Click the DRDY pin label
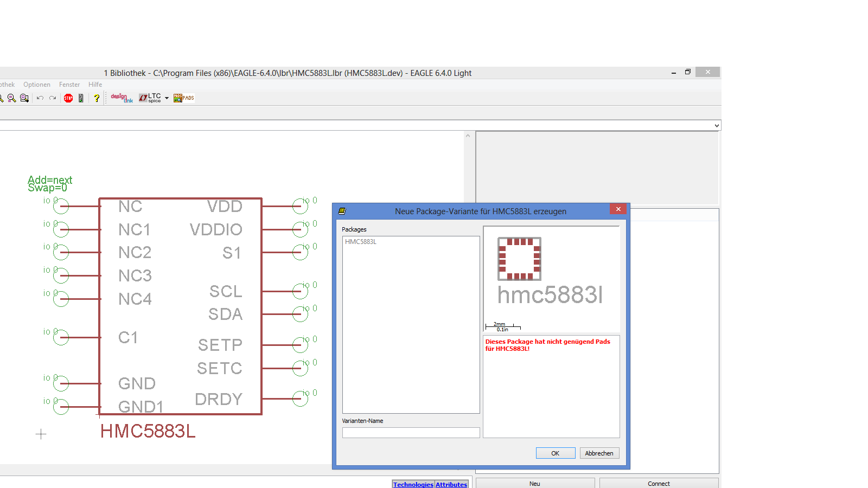This screenshot has width=868, height=488. 219,400
